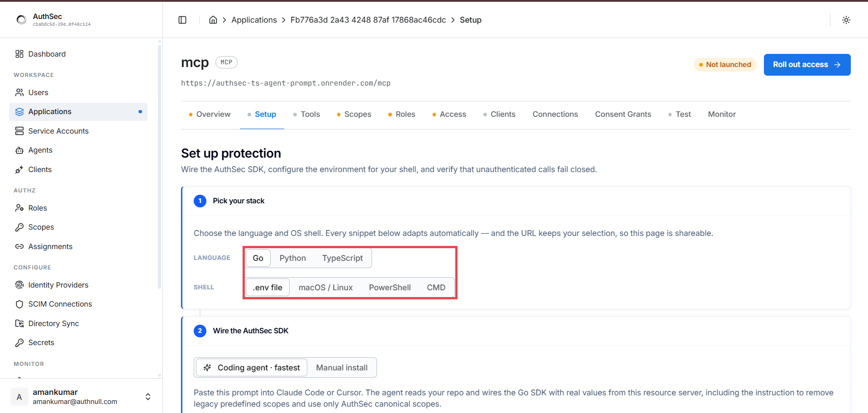868x413 pixels.
Task: Click the Clients plug icon
Action: click(x=19, y=169)
